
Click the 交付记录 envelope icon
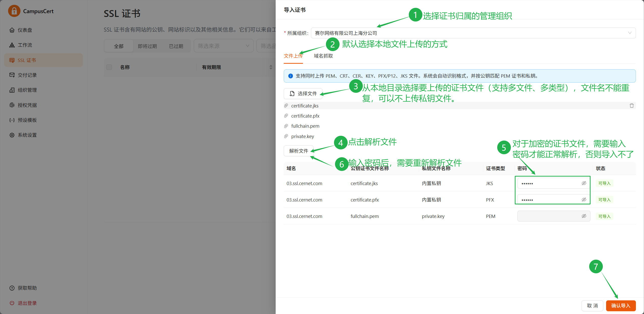12,75
